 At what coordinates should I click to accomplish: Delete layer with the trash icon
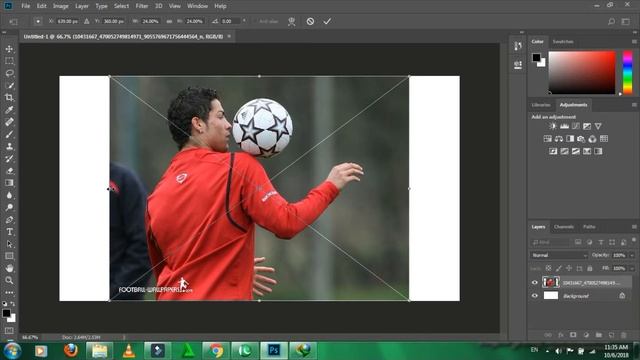click(x=624, y=335)
